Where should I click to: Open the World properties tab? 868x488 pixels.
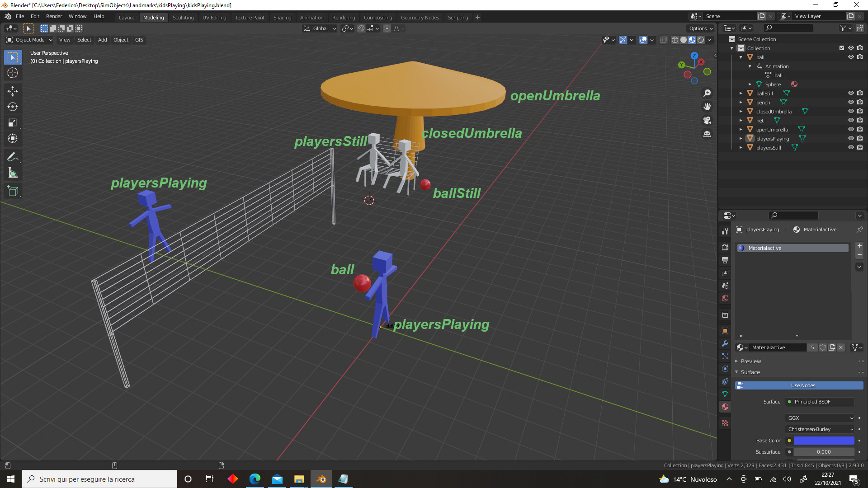pos(725,298)
